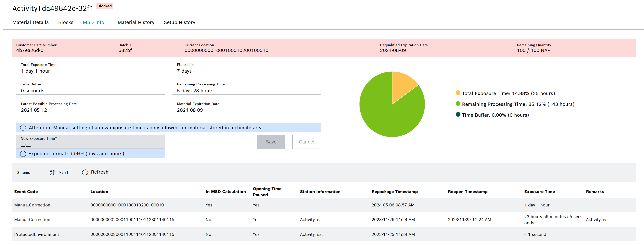
Task: Click Time Buffer value 0 seconds
Action: pos(32,91)
